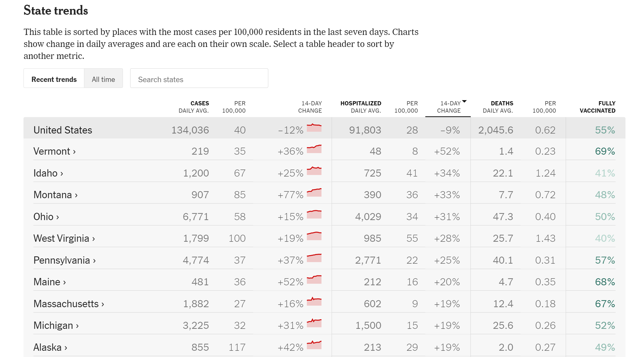
Task: Sort by cases 14-day change header
Action: coord(310,107)
